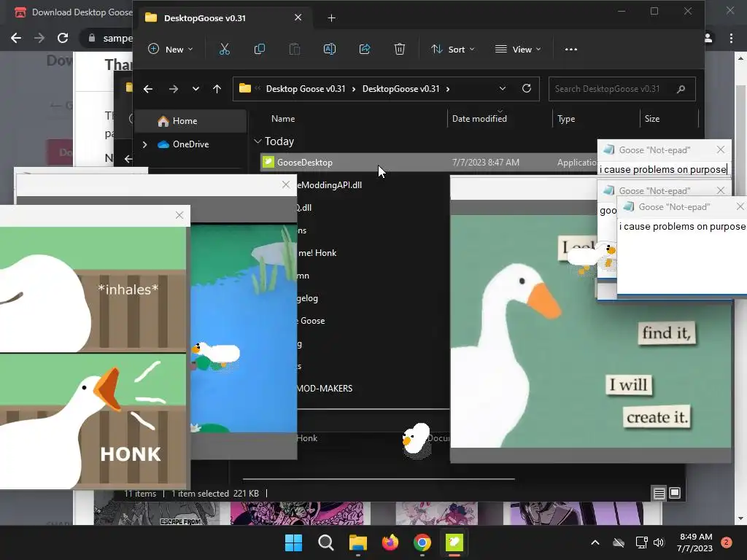Sort by the Name column header
The width and height of the screenshot is (747, 560).
(283, 119)
